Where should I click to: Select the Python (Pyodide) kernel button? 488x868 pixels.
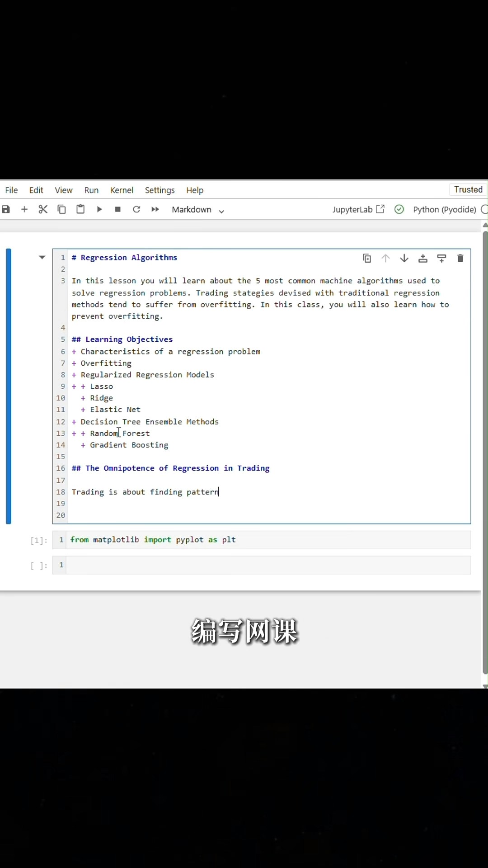444,209
